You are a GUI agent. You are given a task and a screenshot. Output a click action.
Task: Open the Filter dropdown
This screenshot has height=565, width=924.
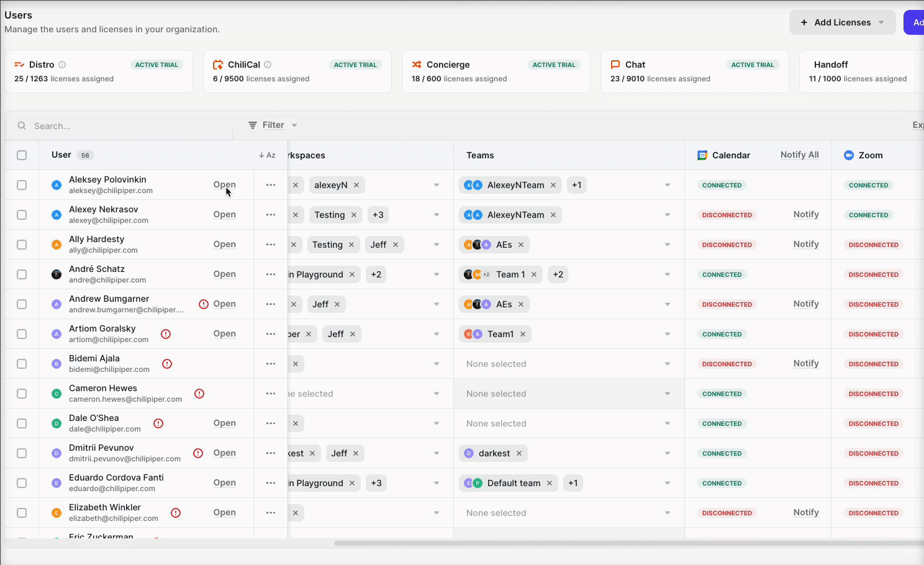click(273, 125)
